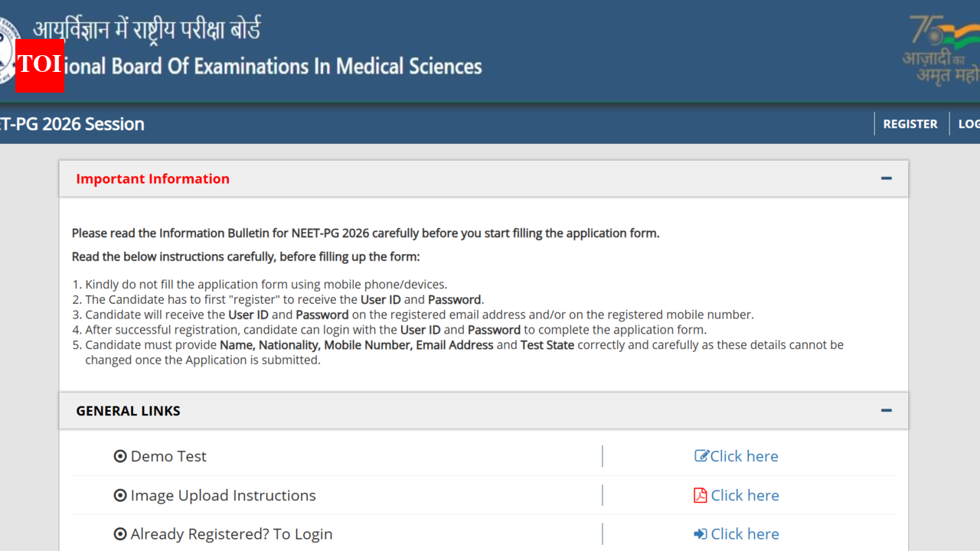
Task: Collapse the GENERAL LINKS section
Action: pyautogui.click(x=887, y=410)
